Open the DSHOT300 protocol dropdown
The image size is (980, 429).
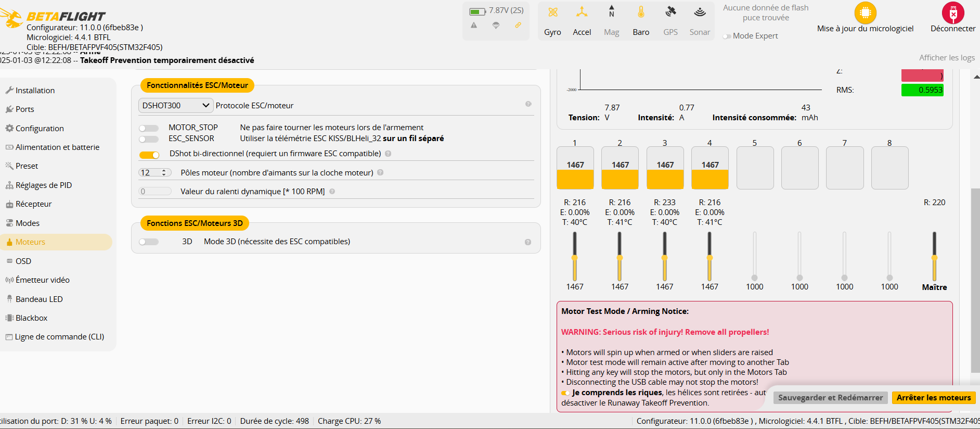click(x=175, y=106)
